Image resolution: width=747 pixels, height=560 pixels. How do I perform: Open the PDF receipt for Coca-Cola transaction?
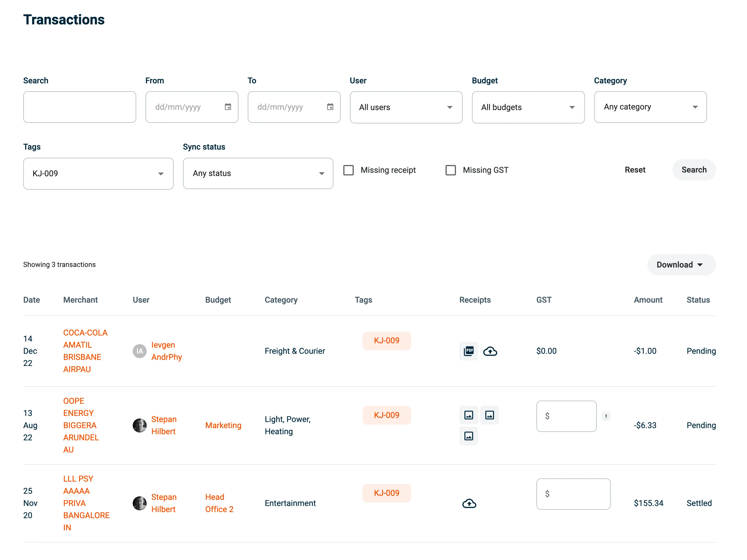[468, 351]
